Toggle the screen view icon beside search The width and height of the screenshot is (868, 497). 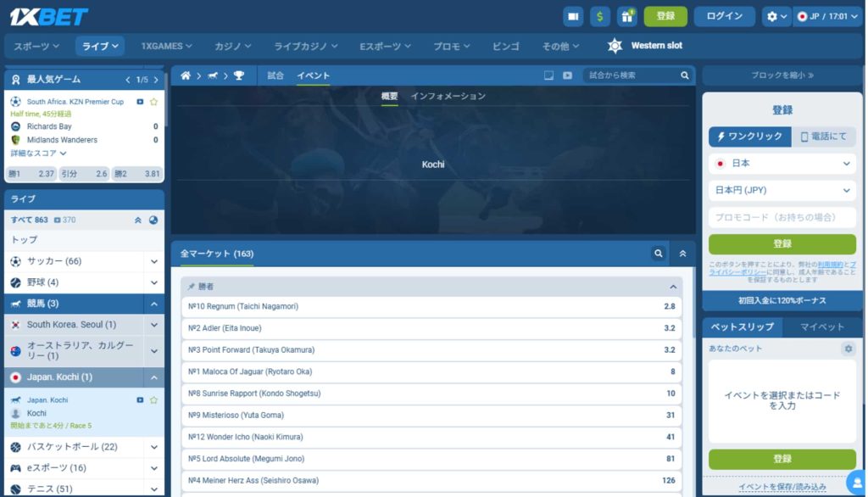click(548, 75)
